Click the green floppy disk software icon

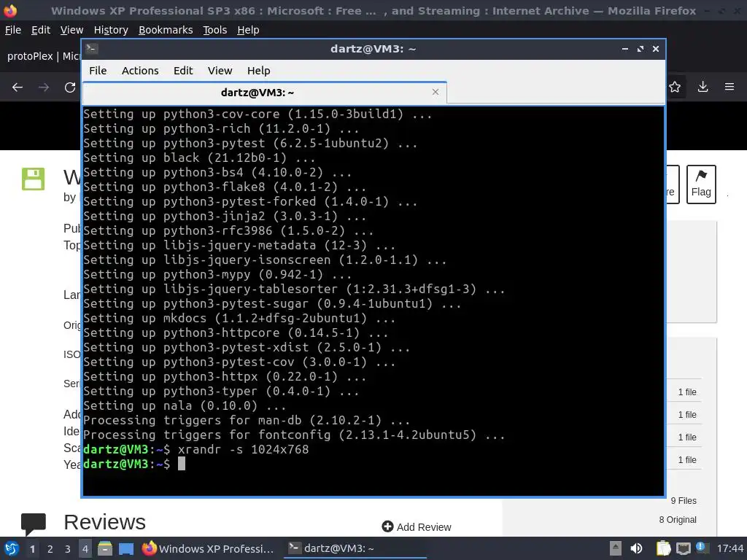pyautogui.click(x=34, y=179)
